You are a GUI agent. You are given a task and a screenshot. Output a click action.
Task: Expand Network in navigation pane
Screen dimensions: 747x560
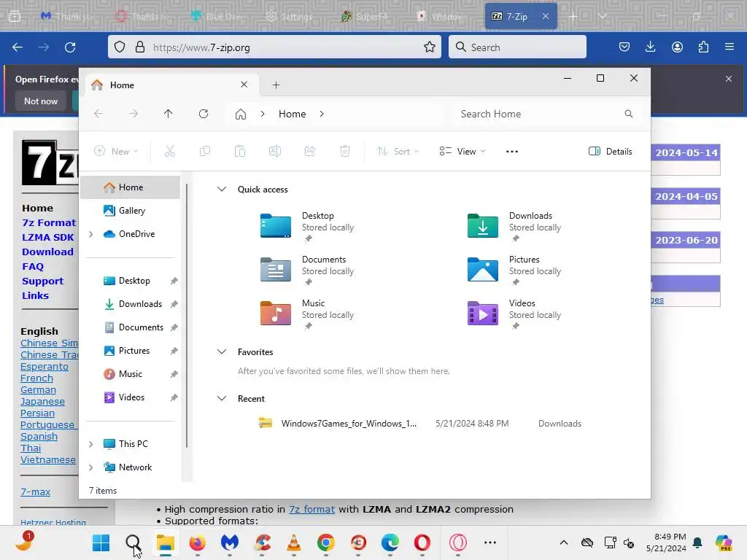(91, 467)
